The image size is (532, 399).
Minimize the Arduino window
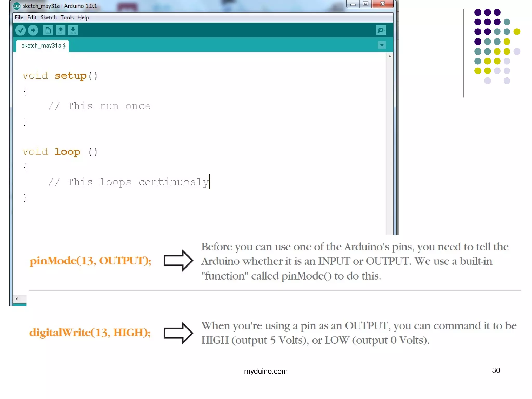pyautogui.click(x=353, y=4)
